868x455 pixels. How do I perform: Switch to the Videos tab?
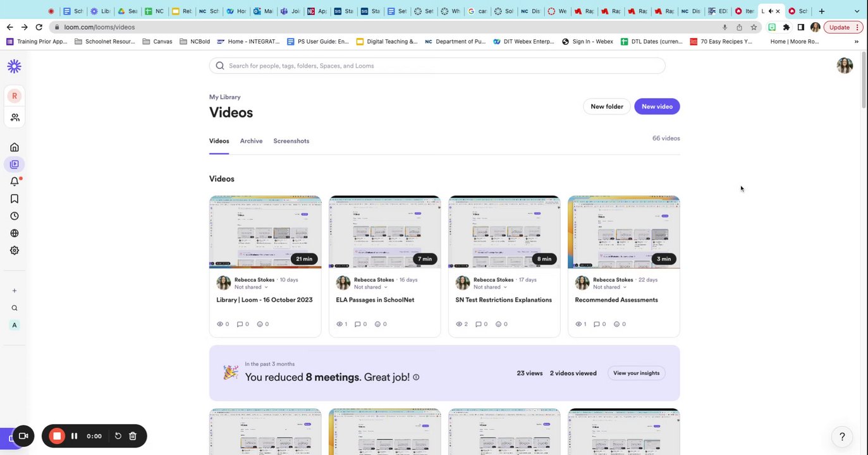coord(219,141)
